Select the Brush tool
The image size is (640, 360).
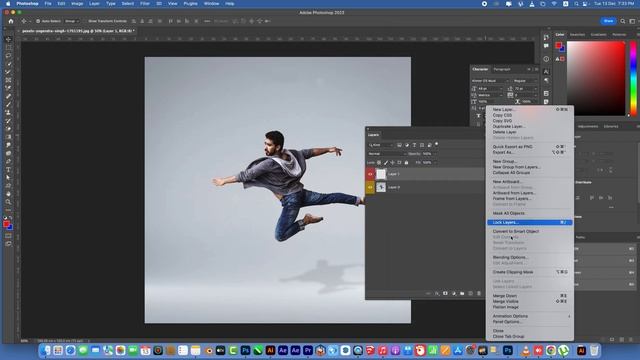pyautogui.click(x=9, y=104)
